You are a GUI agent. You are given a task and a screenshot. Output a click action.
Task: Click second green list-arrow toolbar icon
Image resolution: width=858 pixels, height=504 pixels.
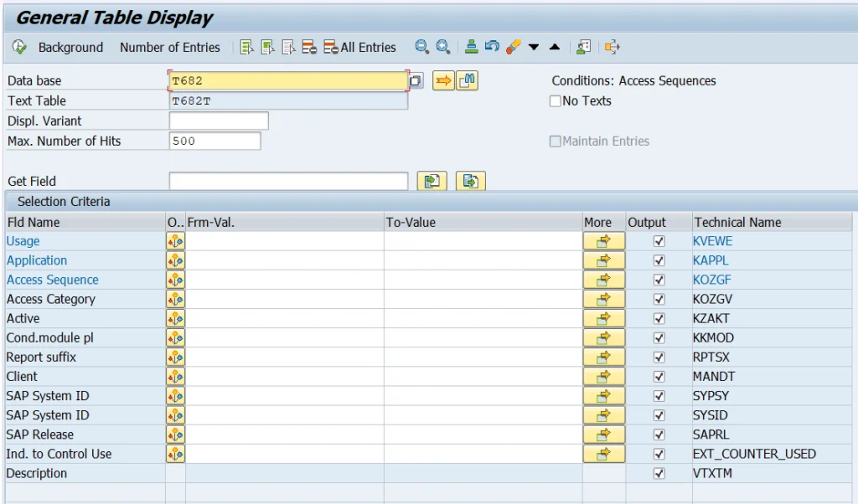tap(267, 47)
